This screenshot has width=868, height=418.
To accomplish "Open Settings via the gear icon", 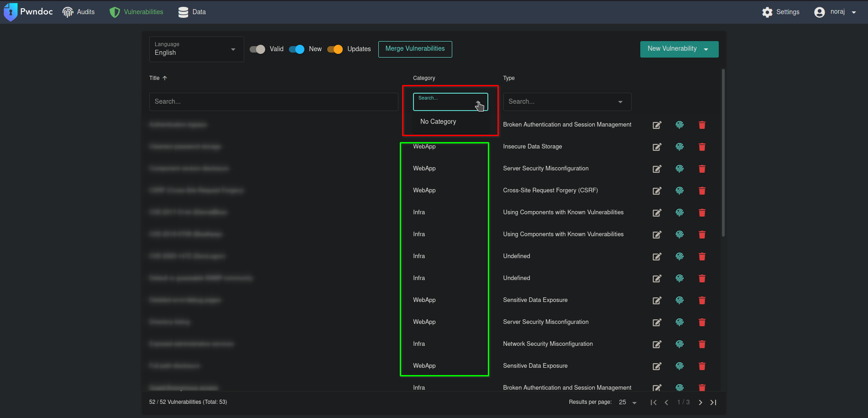I will coord(767,12).
